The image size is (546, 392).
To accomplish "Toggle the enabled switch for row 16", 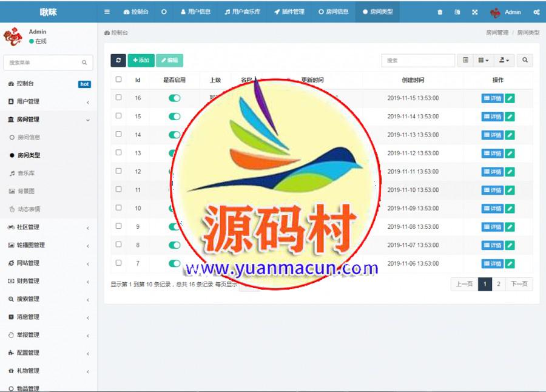I will point(175,98).
